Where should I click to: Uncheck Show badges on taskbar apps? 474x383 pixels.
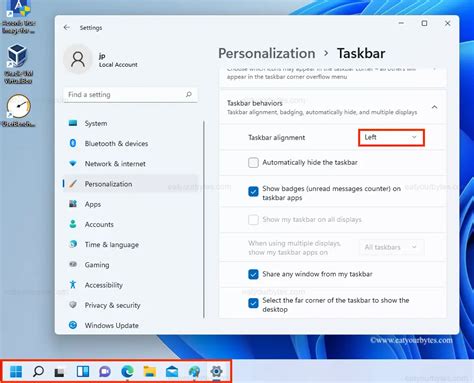(253, 192)
